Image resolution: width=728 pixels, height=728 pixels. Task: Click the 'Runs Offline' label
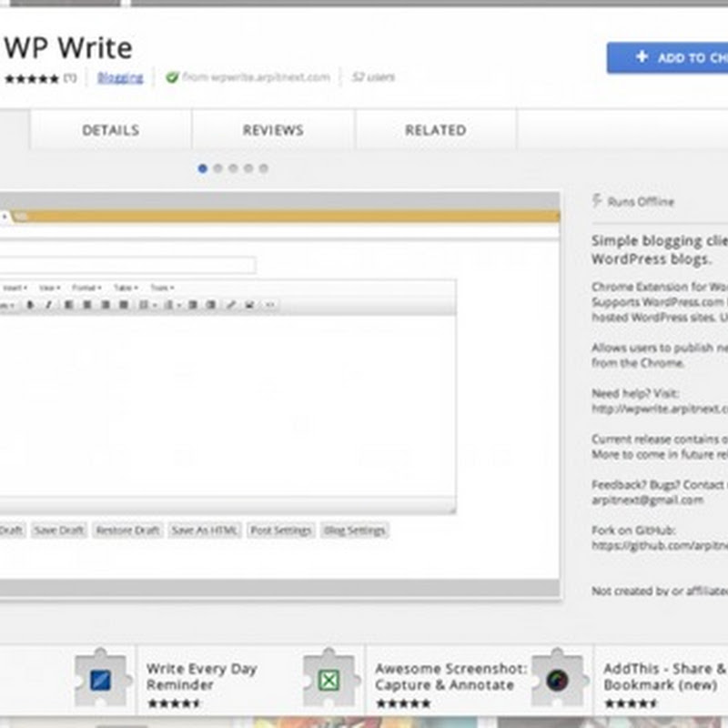[x=641, y=201]
